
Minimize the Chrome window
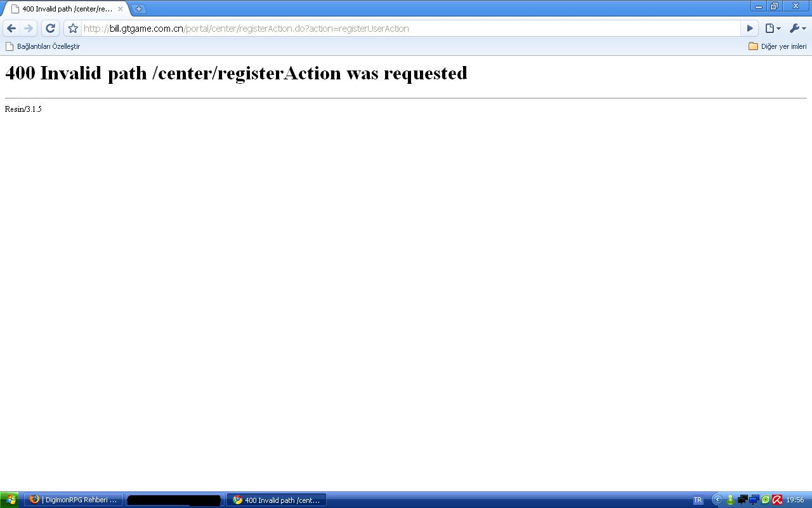tap(759, 6)
